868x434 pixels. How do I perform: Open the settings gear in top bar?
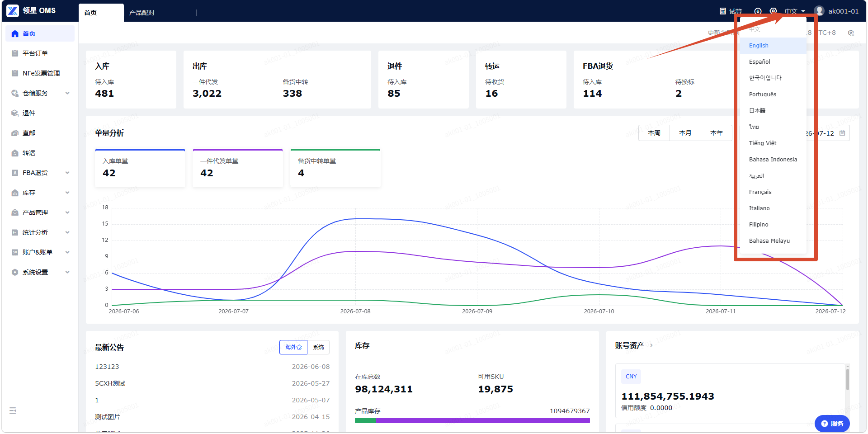point(774,11)
